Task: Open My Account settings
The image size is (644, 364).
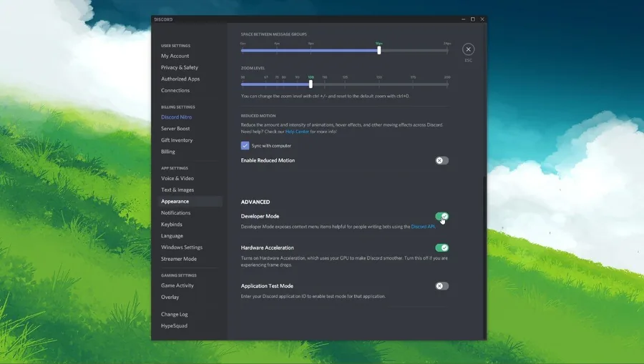Action: (175, 56)
